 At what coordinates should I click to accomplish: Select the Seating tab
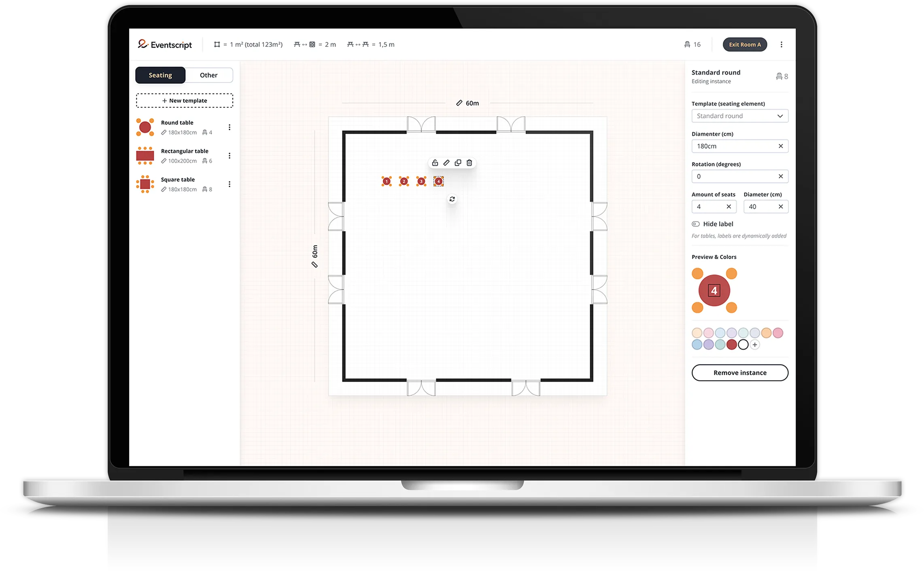pyautogui.click(x=160, y=75)
